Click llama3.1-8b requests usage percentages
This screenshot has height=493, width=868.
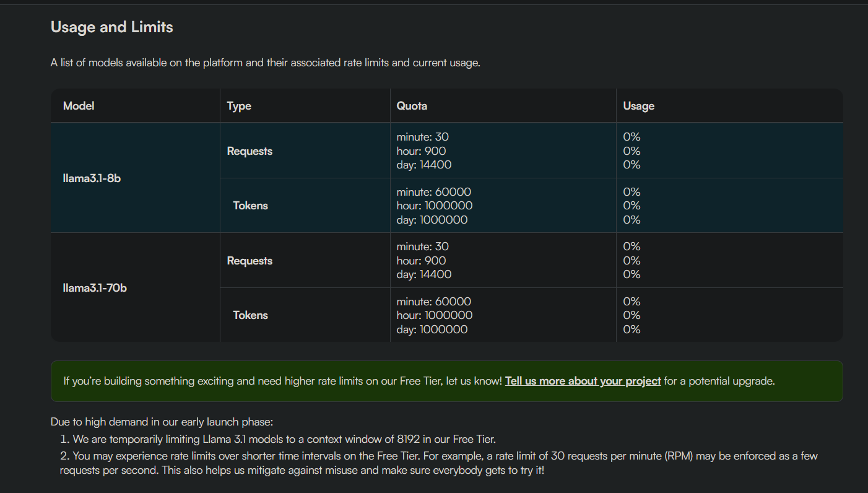tap(631, 151)
